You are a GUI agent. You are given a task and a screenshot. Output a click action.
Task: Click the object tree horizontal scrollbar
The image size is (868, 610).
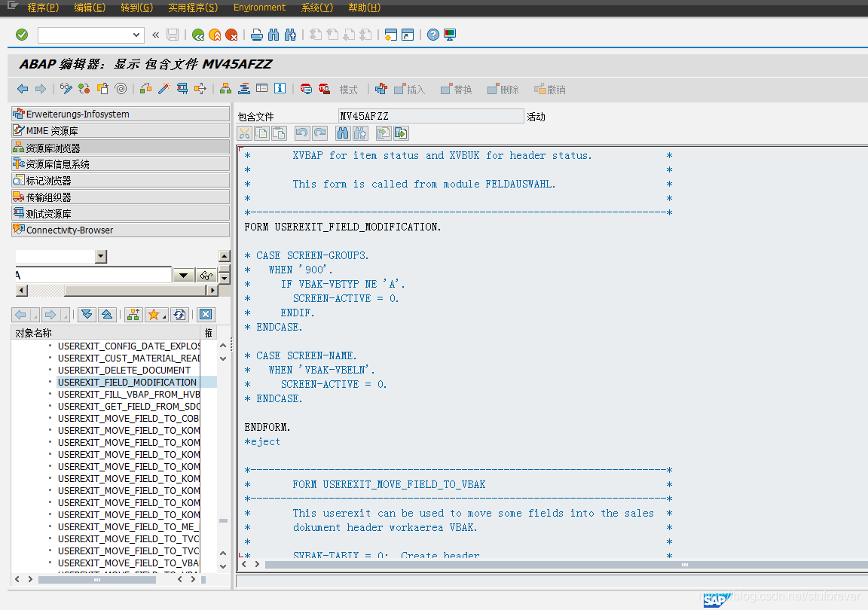[97, 580]
